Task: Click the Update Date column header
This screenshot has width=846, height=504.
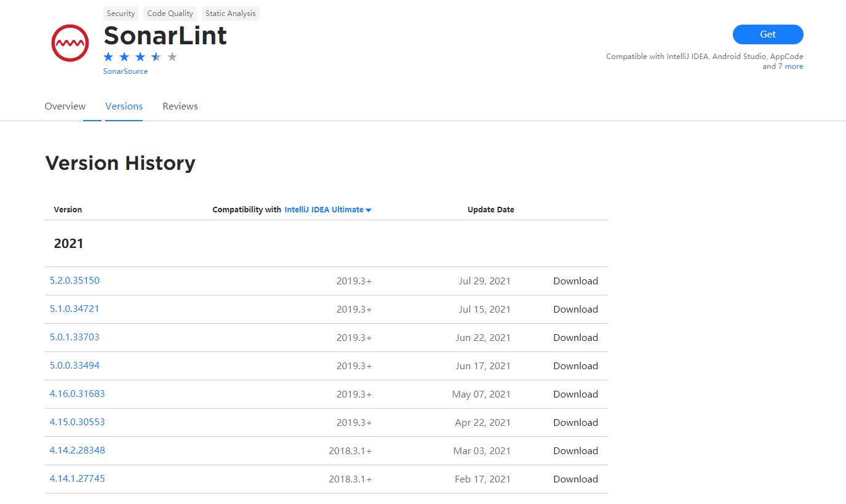Action: click(491, 210)
